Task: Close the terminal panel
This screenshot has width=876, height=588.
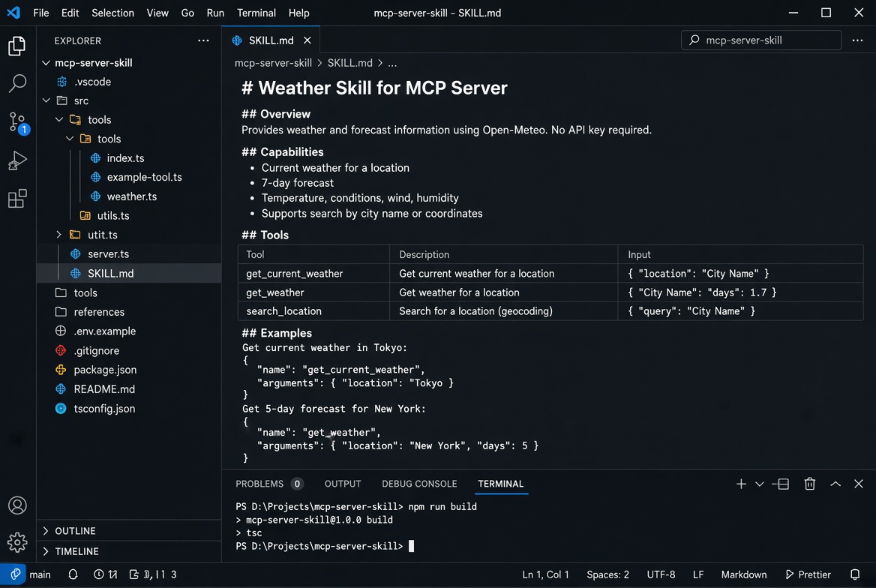Action: coord(859,484)
